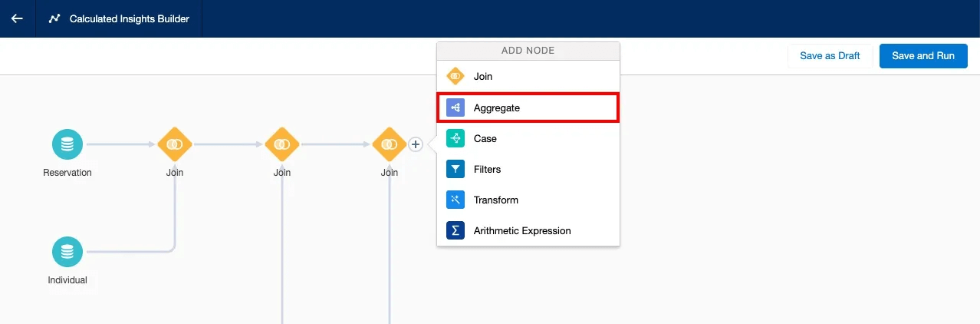
Task: Click Save as Draft button
Action: point(830,56)
